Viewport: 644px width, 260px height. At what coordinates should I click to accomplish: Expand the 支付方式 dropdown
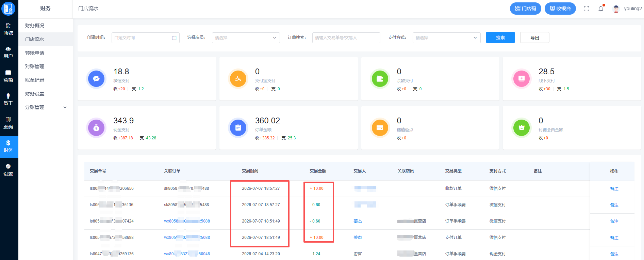(447, 38)
